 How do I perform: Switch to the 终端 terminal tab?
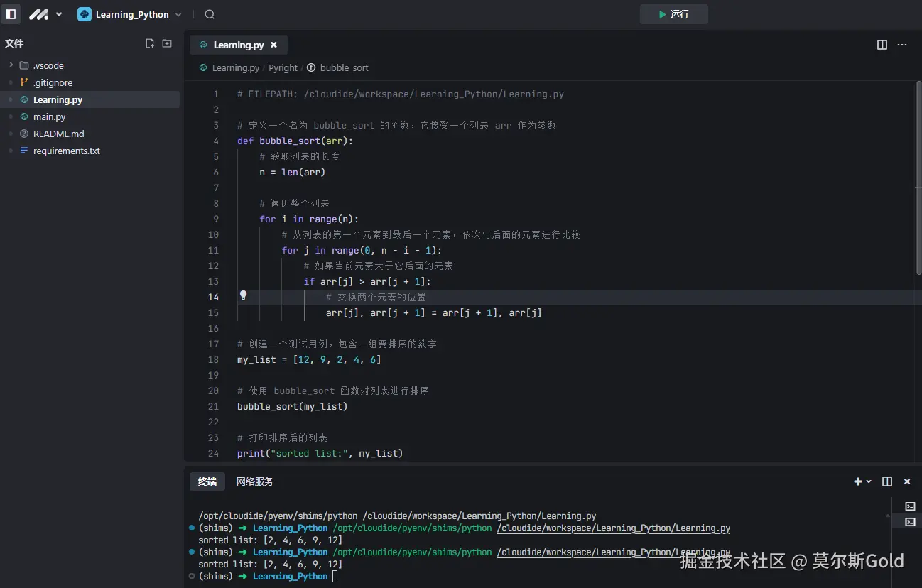207,481
